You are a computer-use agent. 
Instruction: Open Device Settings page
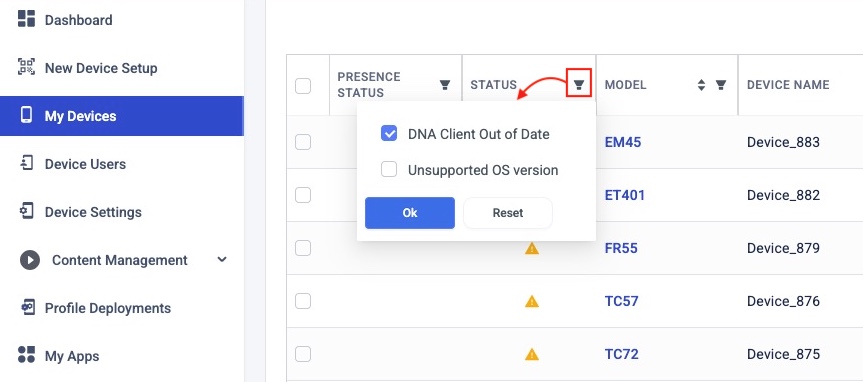point(93,212)
